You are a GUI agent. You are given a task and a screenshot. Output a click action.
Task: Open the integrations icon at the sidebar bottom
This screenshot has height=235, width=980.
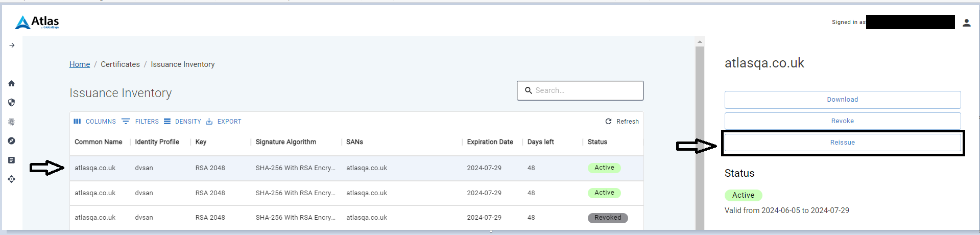click(11, 179)
